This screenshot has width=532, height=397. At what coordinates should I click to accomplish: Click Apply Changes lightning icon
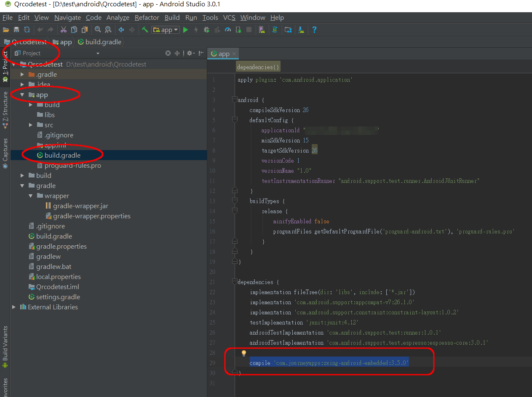(196, 30)
